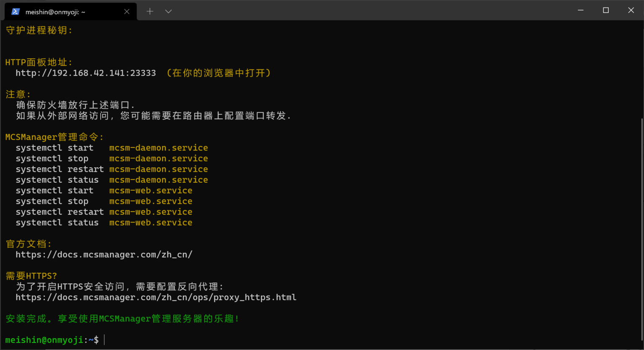This screenshot has width=644, height=350.
Task: Open a new terminal tab
Action: click(x=150, y=11)
